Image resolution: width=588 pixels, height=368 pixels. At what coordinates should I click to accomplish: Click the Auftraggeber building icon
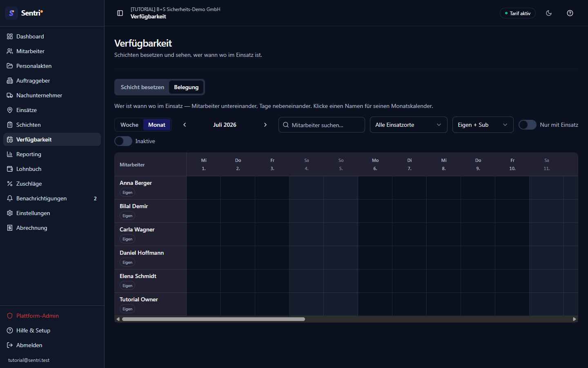(x=10, y=81)
